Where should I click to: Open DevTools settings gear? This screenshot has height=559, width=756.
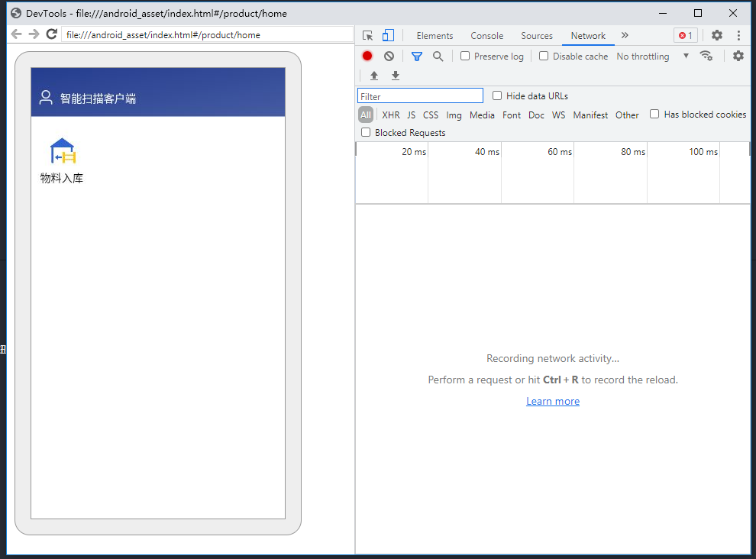716,35
